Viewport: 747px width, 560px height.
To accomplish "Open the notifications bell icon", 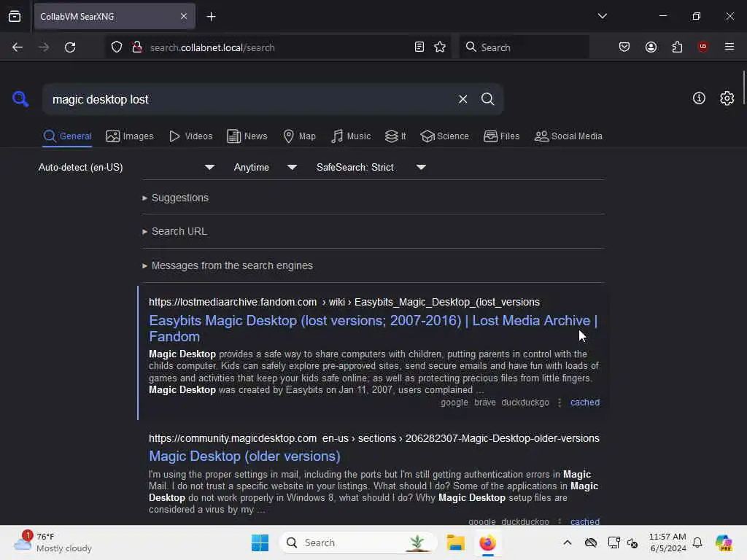I will click(697, 542).
